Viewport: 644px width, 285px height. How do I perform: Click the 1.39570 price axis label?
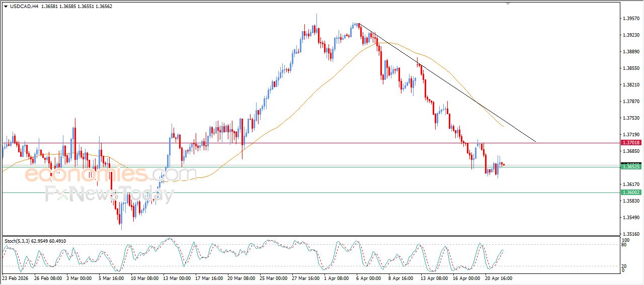click(x=631, y=19)
